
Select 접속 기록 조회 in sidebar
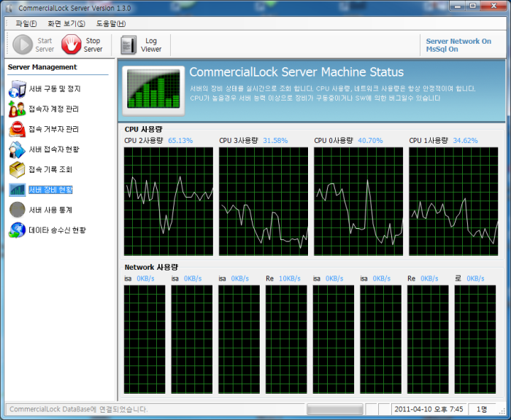(x=50, y=170)
